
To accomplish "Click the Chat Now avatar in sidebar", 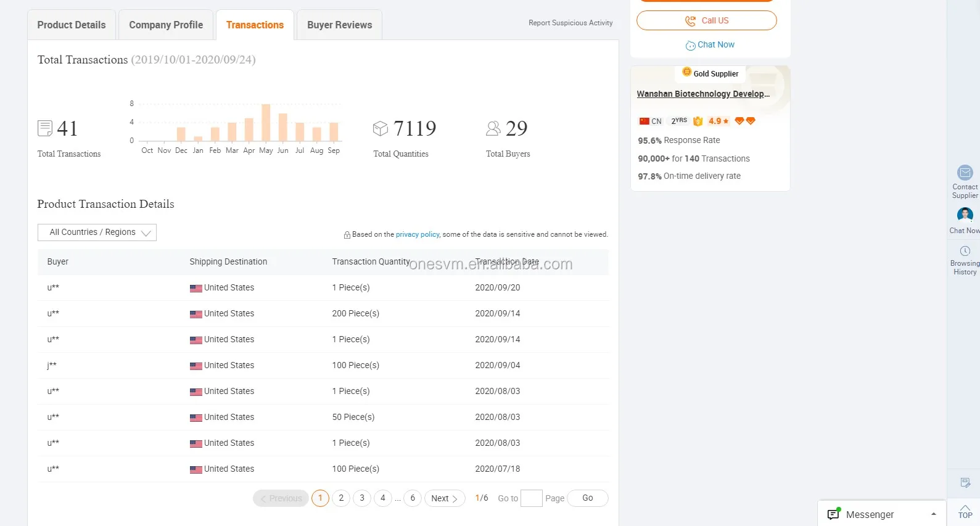I will 965,215.
